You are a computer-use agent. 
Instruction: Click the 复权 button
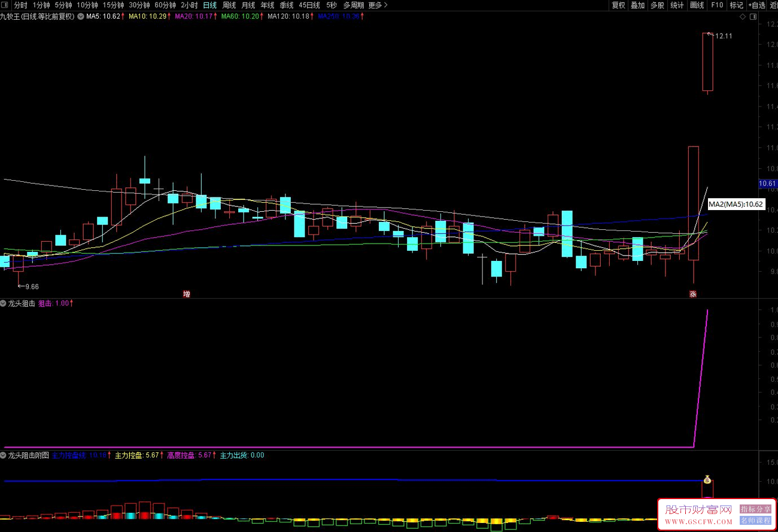point(618,5)
